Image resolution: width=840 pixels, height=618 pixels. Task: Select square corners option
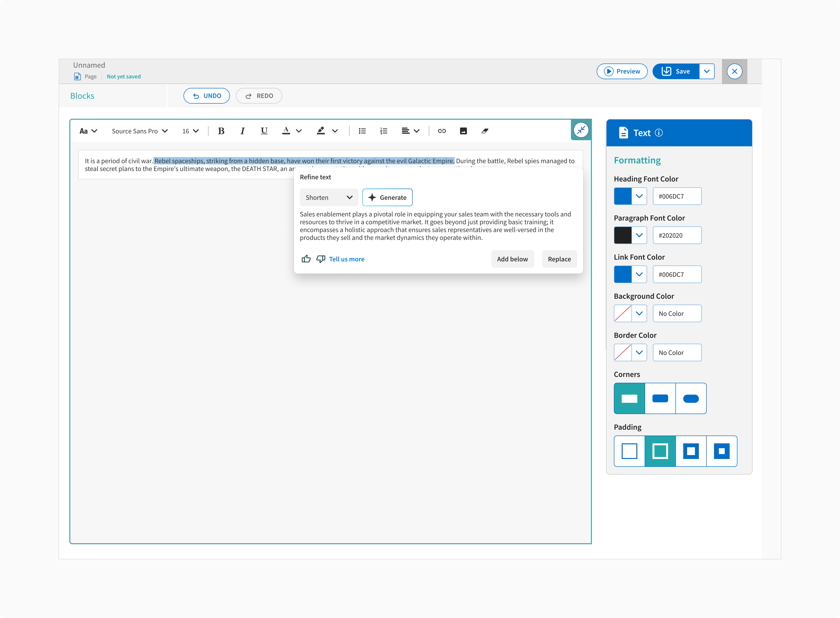click(630, 398)
